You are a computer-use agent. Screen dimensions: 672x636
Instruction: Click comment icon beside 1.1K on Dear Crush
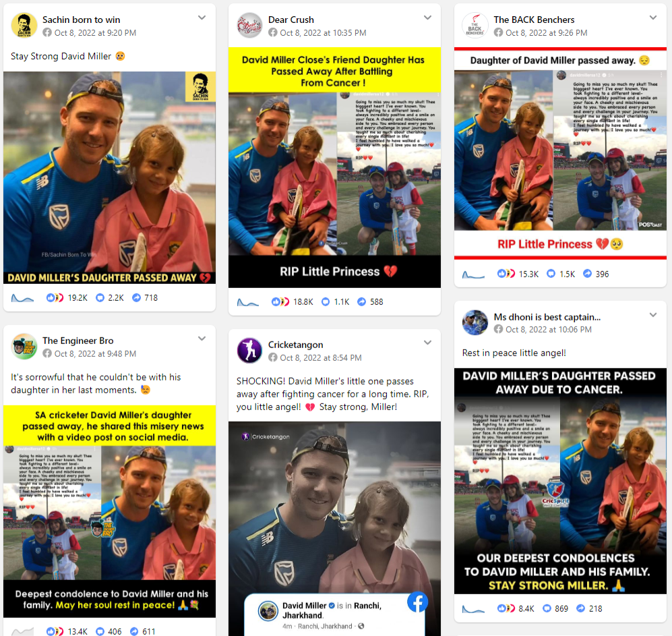pos(326,302)
